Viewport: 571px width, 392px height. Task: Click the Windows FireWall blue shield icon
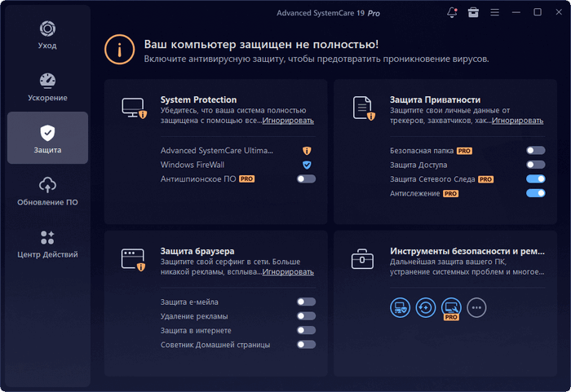[307, 165]
